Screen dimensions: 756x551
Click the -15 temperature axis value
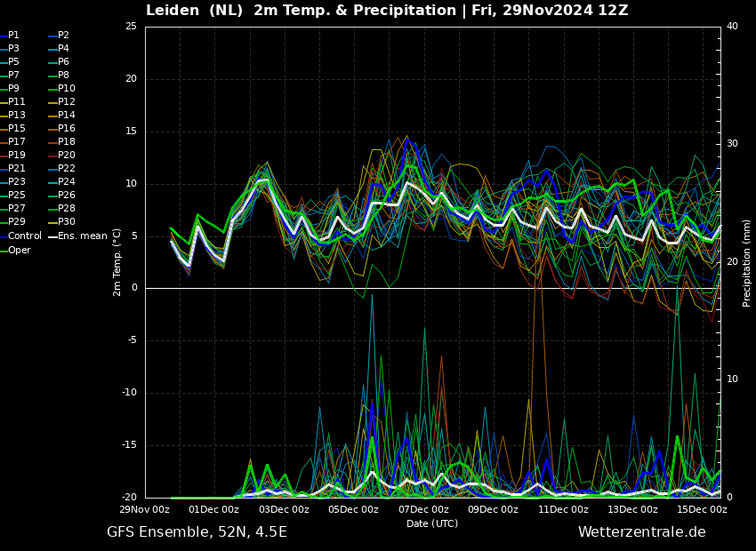130,445
